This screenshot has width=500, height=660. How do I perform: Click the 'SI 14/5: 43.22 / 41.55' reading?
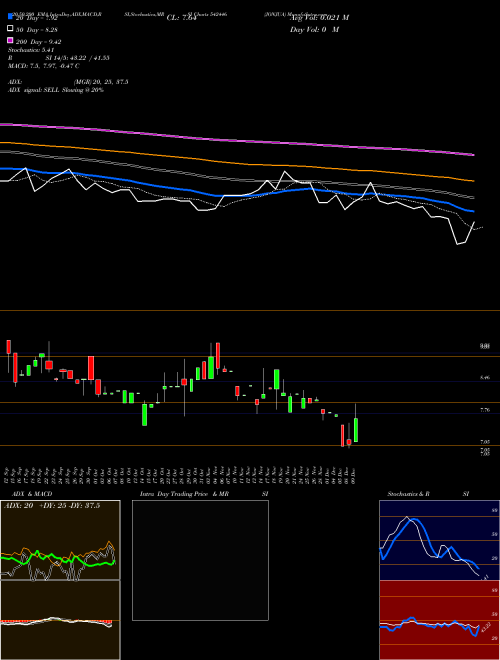click(x=78, y=58)
